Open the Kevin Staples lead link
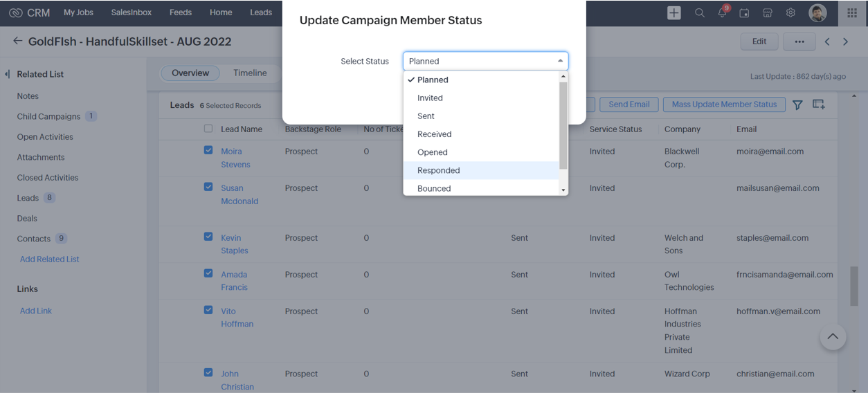 tap(235, 244)
